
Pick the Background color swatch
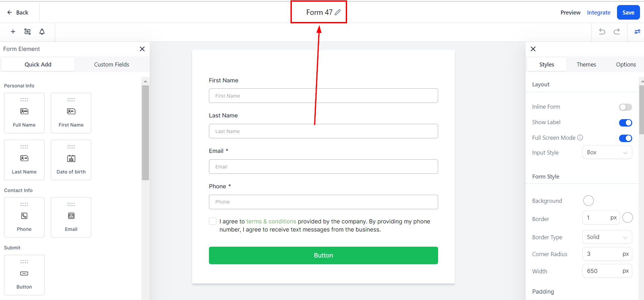(588, 201)
